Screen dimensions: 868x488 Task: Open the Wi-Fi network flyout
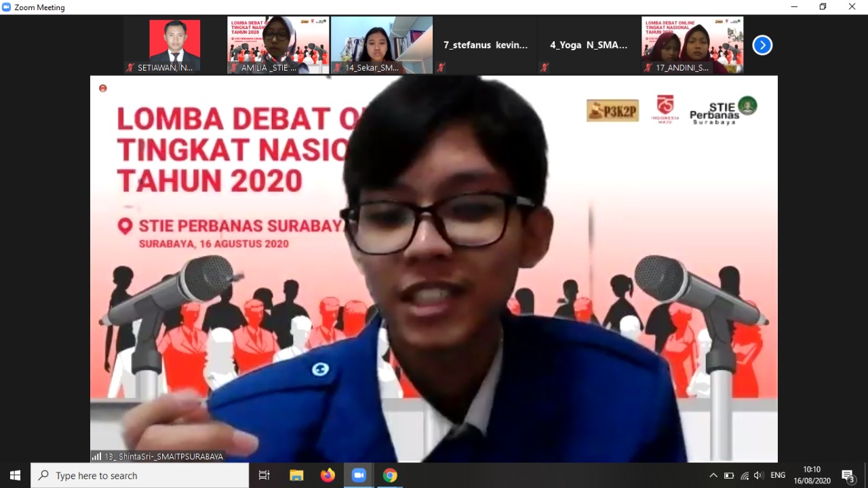[x=745, y=476]
